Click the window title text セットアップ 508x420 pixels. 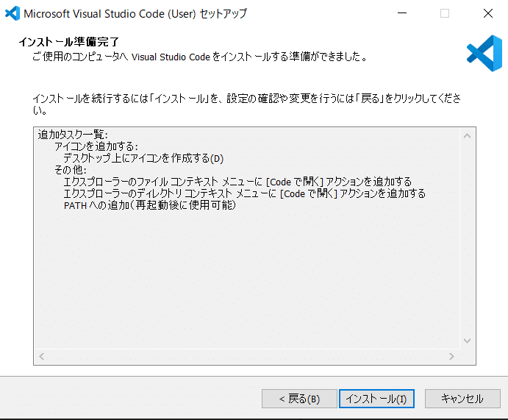pyautogui.click(x=223, y=14)
